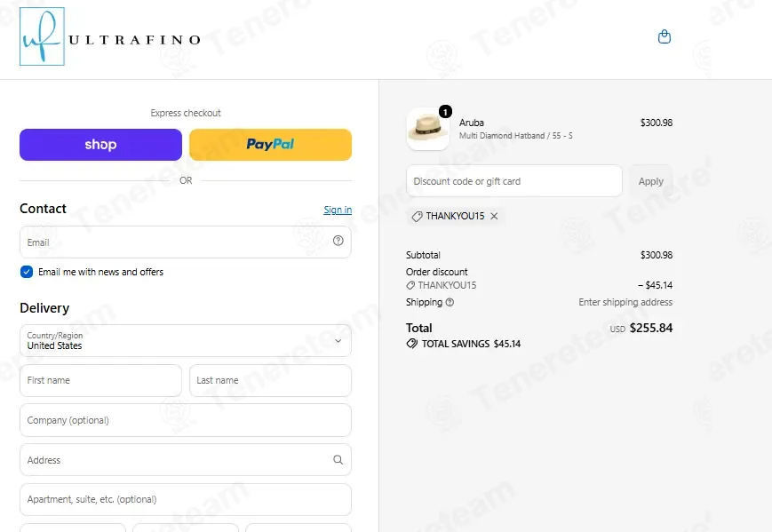Click the shipping info question mark icon
Viewport: 772px width, 532px height.
pos(450,302)
